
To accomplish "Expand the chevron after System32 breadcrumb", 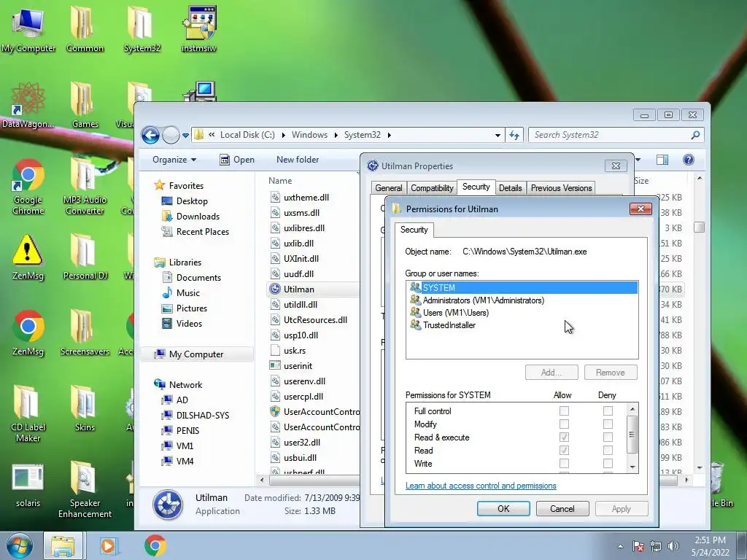I will 390,135.
